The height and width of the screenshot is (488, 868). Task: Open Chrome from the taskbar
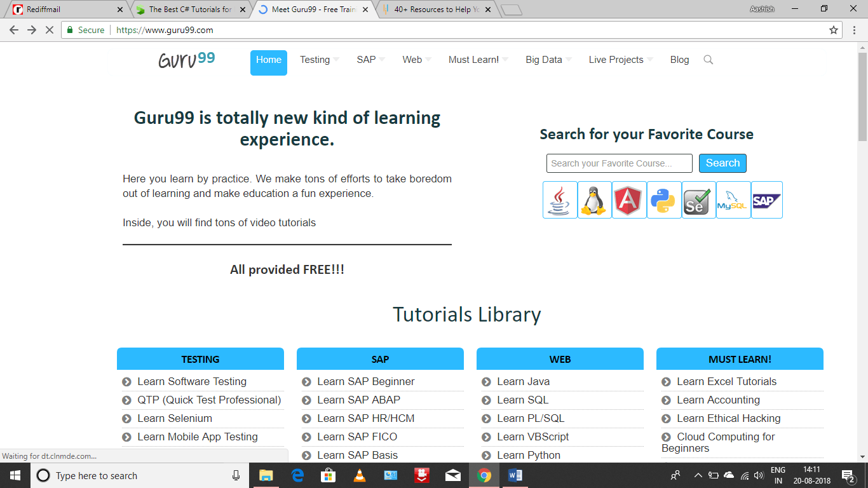484,475
